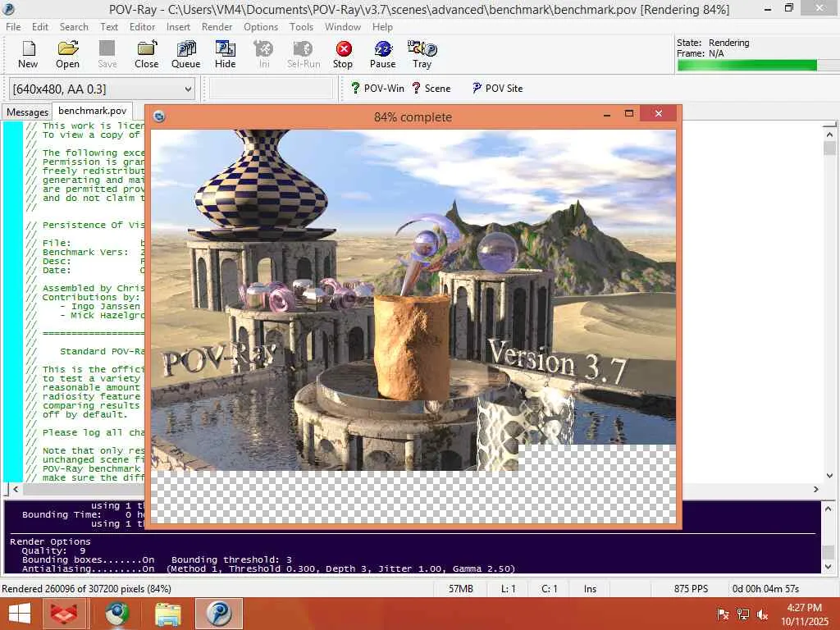Viewport: 840px width, 630px height.
Task: Open the Tools menu
Action: [x=302, y=27]
